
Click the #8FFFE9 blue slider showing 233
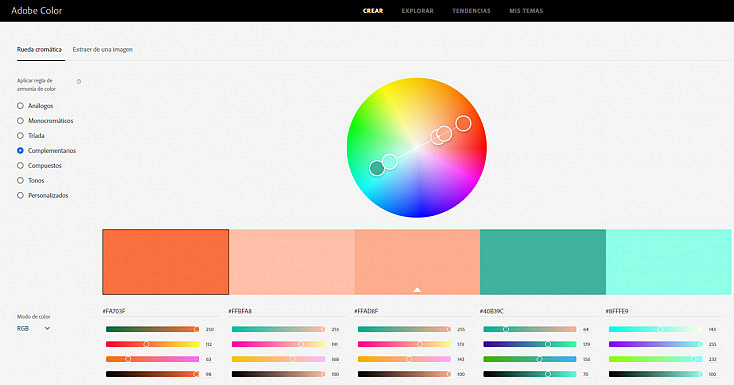pos(656,359)
